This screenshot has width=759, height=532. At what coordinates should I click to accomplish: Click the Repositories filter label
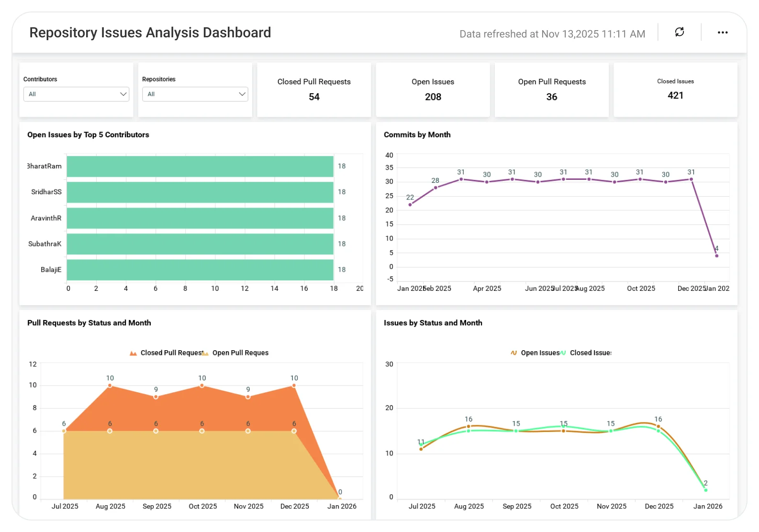[x=159, y=79]
